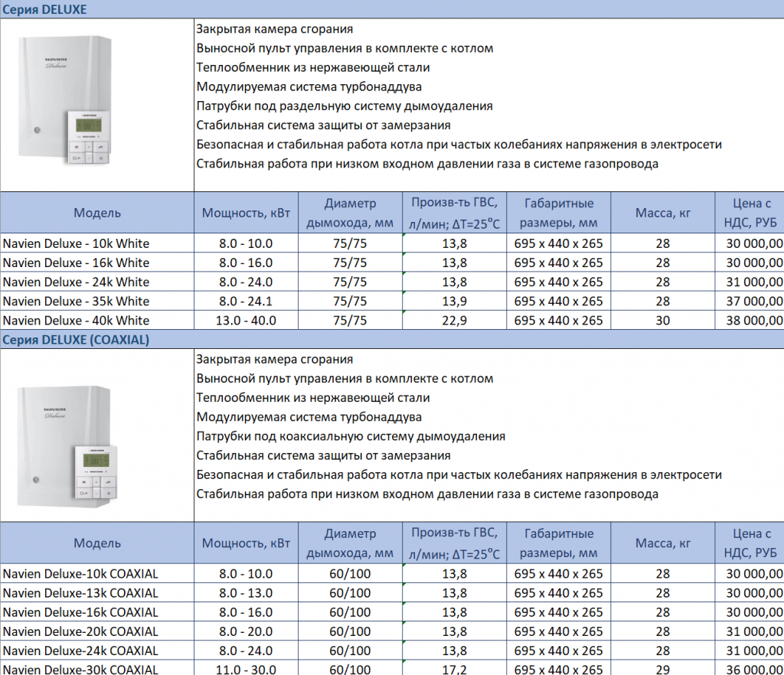Image resolution: width=784 pixels, height=675 pixels.
Task: Click 'Патрубки под коаксиальную систему дымоудаления' text
Action: click(x=351, y=436)
